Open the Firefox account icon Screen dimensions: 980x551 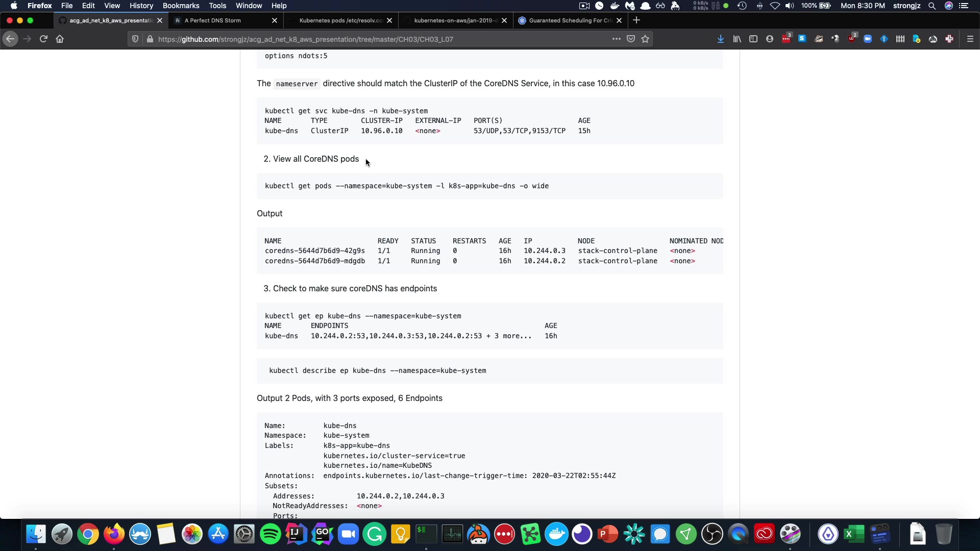769,39
